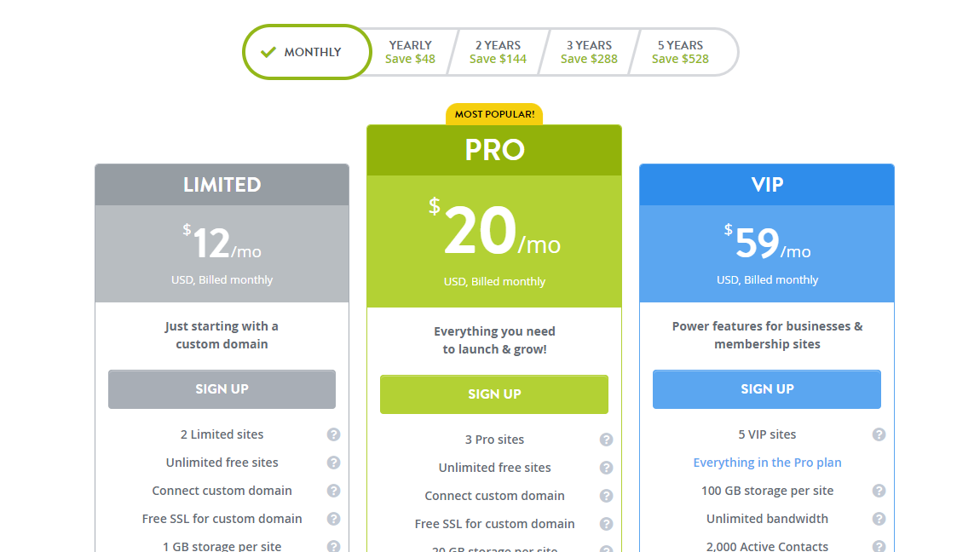980x552 pixels.
Task: Click the help icon beside "2,000 Active Contacts"
Action: click(x=879, y=546)
